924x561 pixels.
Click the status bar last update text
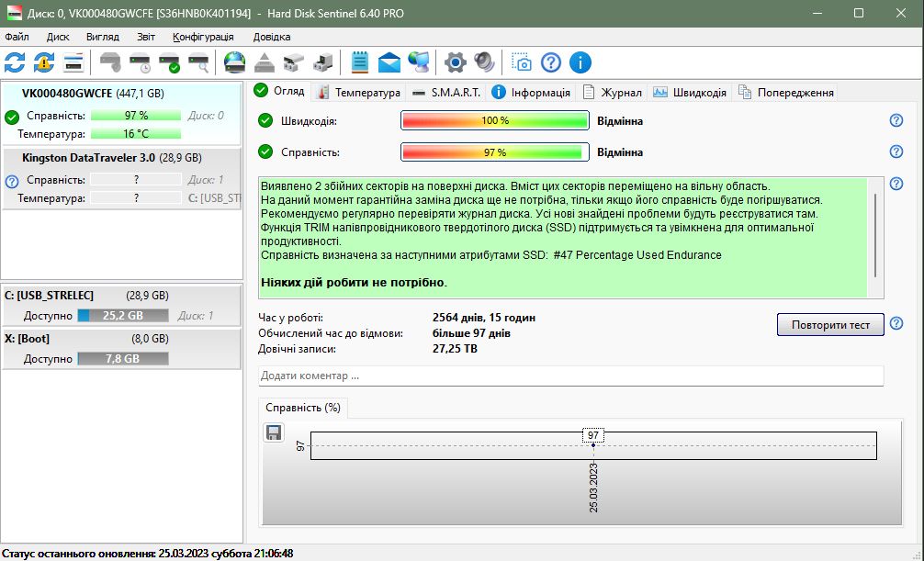[x=147, y=554]
